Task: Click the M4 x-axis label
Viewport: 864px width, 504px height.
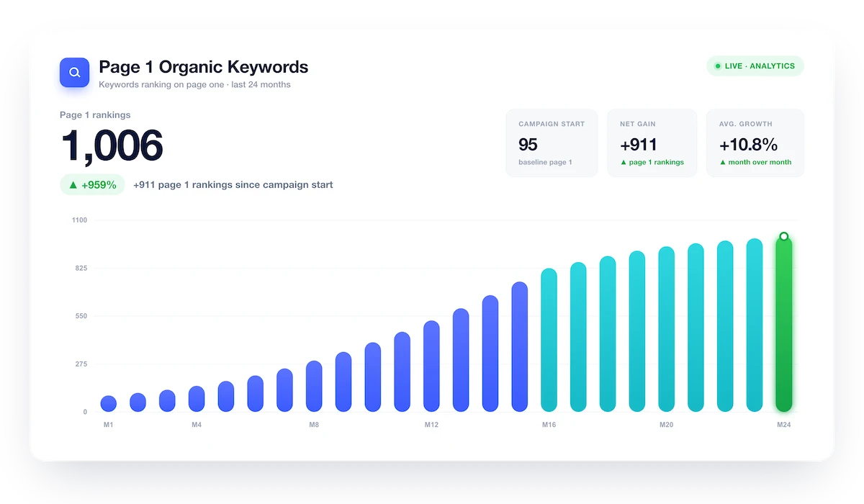Action: click(x=197, y=425)
